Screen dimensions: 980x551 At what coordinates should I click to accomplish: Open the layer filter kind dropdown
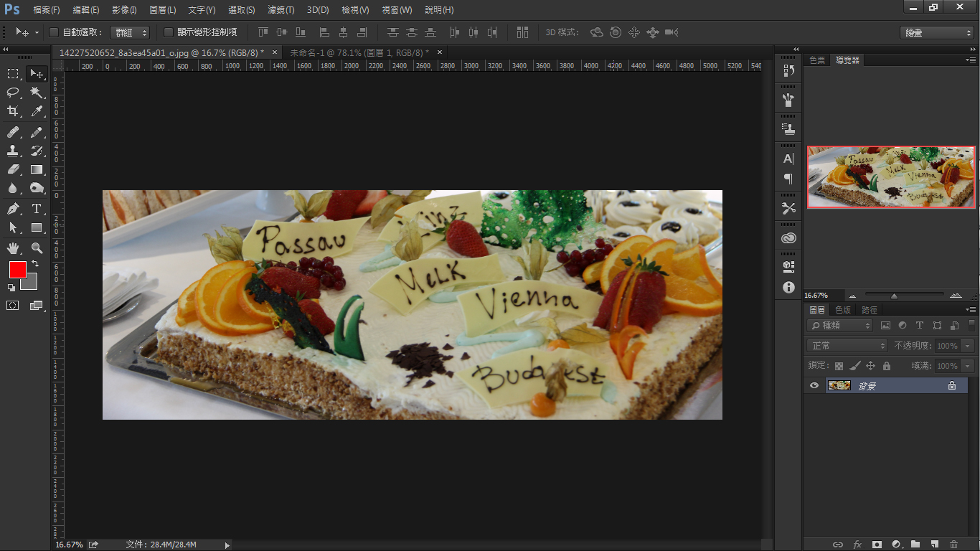pyautogui.click(x=839, y=326)
